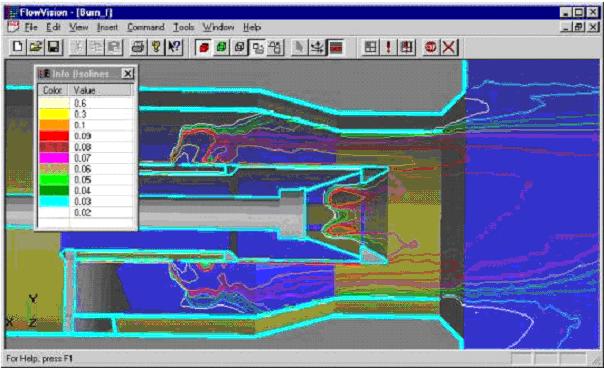Select the dark green swatch for 0.04
Image resolution: width=604 pixels, height=368 pixels.
pos(54,190)
